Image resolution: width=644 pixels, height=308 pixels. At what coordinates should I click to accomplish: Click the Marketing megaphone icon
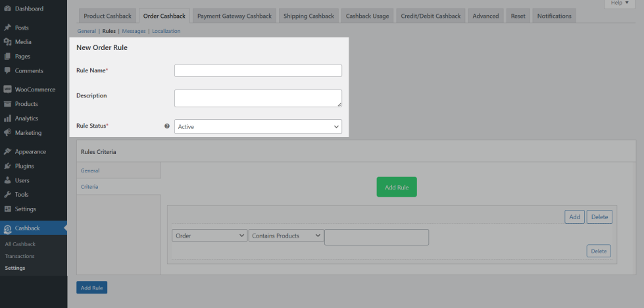tap(7, 133)
